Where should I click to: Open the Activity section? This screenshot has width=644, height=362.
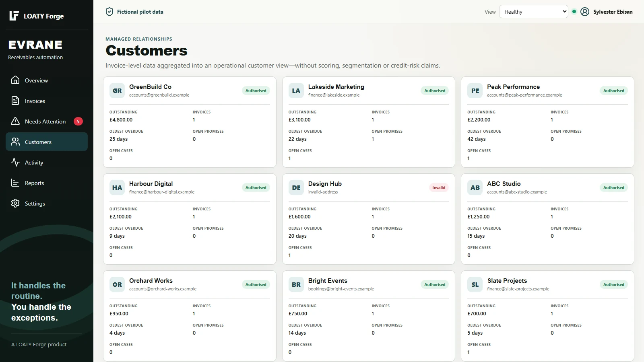[47, 162]
